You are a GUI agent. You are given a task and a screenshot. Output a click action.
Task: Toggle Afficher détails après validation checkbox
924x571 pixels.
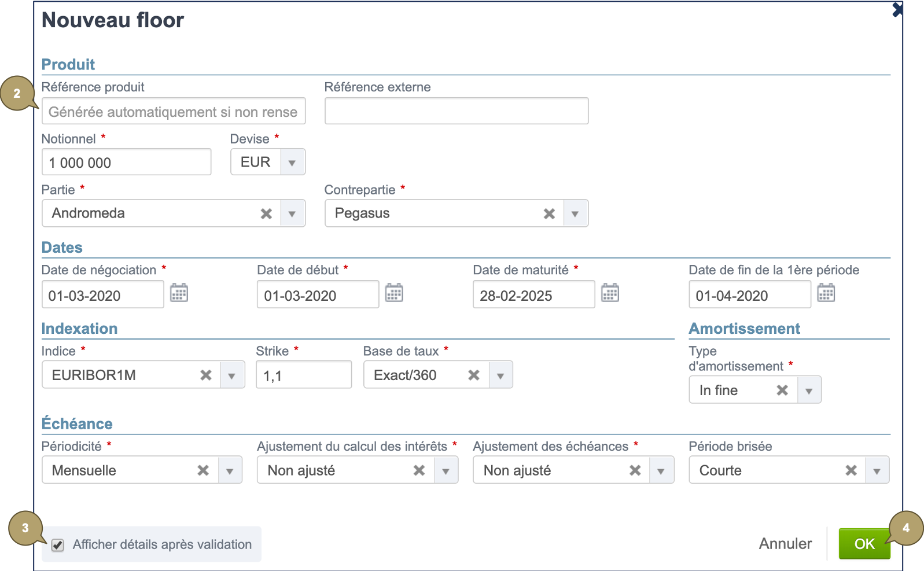click(58, 545)
